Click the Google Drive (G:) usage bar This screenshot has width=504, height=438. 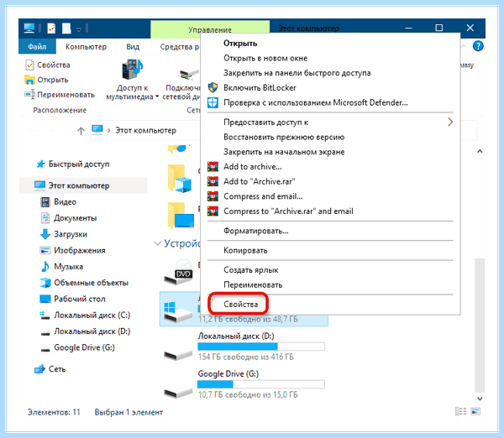[x=261, y=384]
